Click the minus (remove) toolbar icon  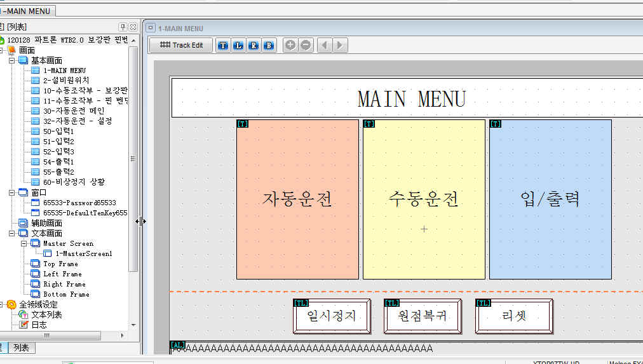pyautogui.click(x=306, y=45)
